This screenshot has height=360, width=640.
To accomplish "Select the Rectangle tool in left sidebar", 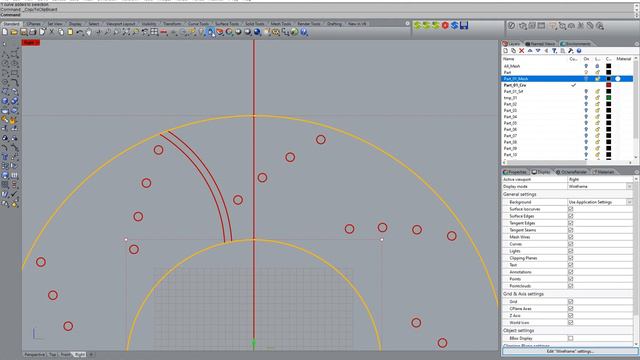I will pos(14,73).
